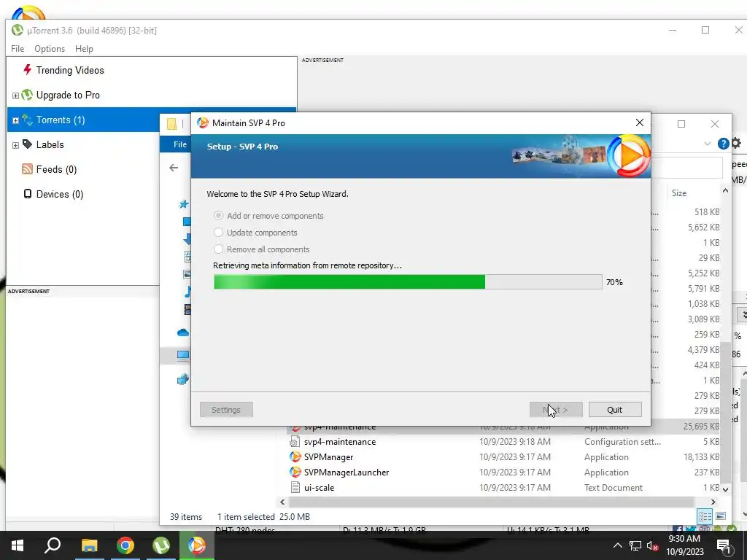The width and height of the screenshot is (747, 560).
Task: Click the Next button in setup wizard
Action: [x=555, y=410]
